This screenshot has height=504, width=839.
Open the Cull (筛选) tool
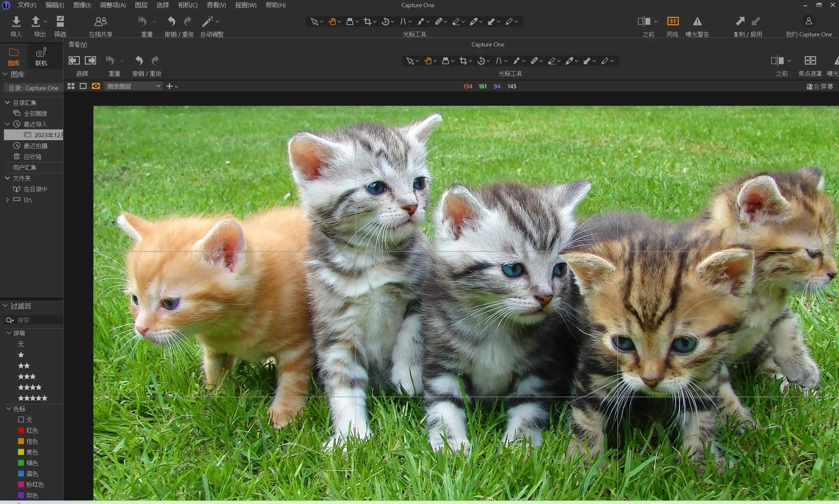(x=60, y=22)
